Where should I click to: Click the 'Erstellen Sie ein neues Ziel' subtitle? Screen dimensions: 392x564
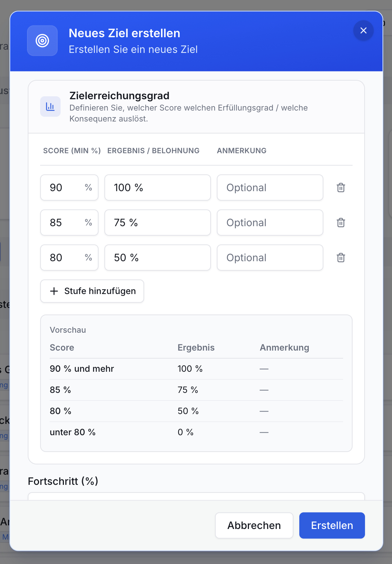(133, 49)
